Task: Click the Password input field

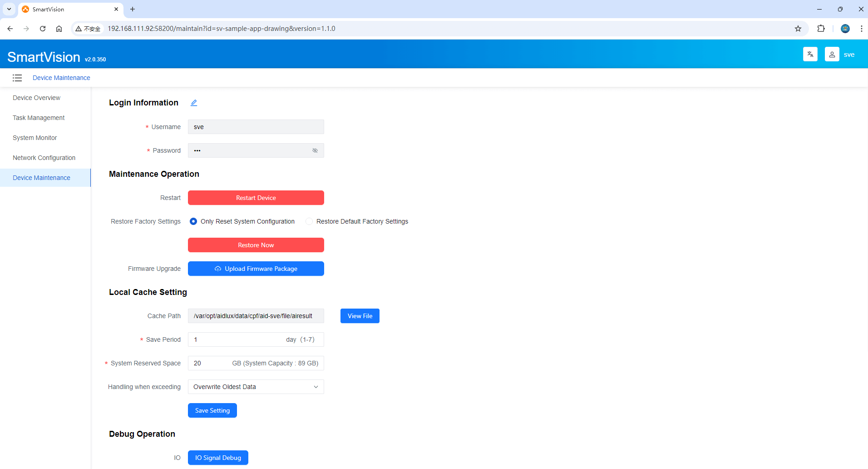Action: coord(256,150)
